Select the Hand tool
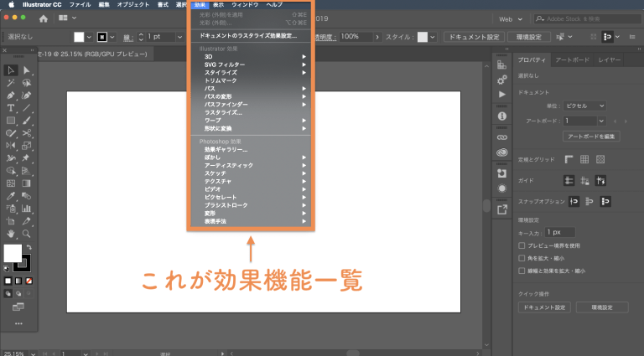 click(x=11, y=234)
